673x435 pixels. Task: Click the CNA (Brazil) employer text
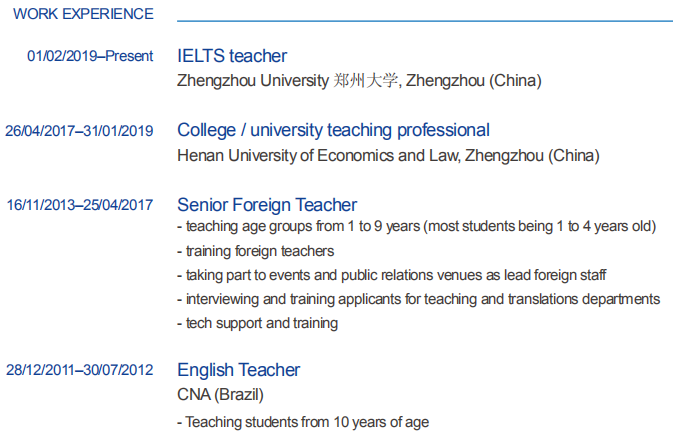pyautogui.click(x=220, y=395)
